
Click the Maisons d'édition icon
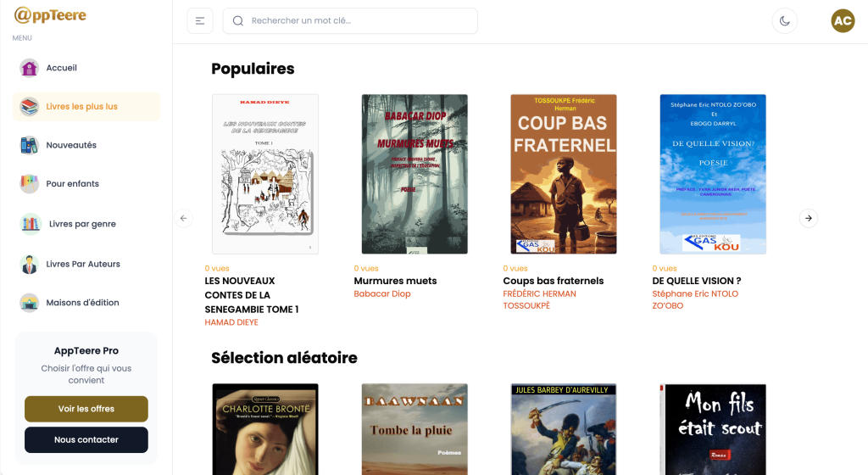pyautogui.click(x=30, y=303)
